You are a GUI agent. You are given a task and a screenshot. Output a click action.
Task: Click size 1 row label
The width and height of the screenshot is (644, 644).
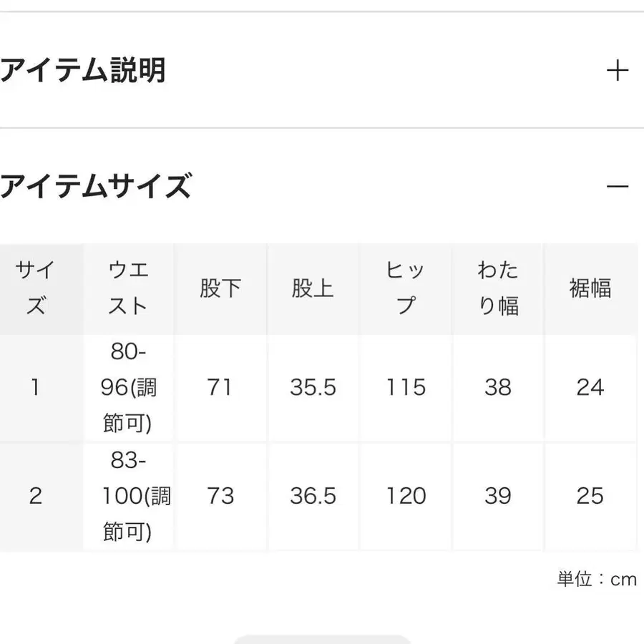(36, 388)
